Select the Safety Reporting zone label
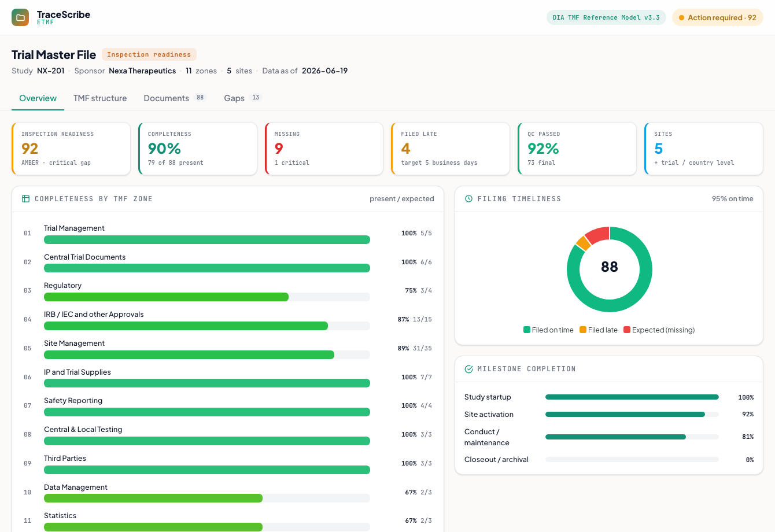775x532 pixels. [x=73, y=401]
